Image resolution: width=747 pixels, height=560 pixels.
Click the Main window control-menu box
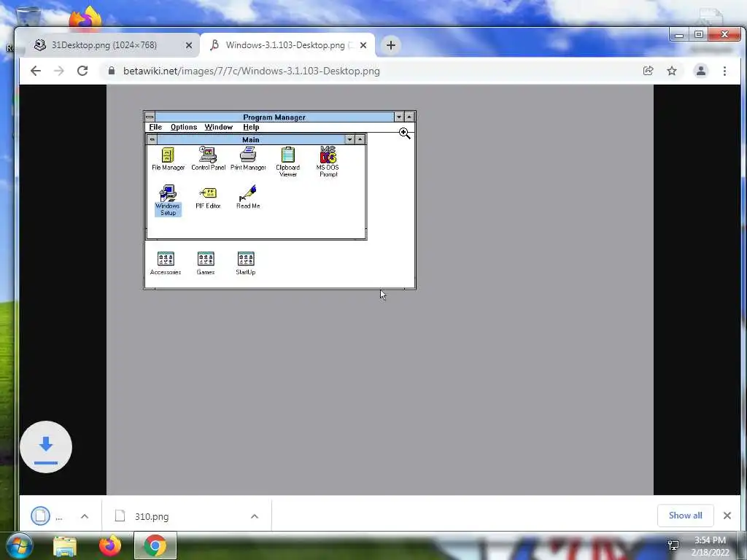click(152, 139)
